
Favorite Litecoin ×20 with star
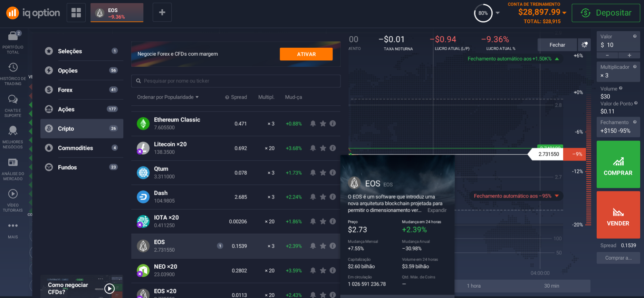[323, 148]
